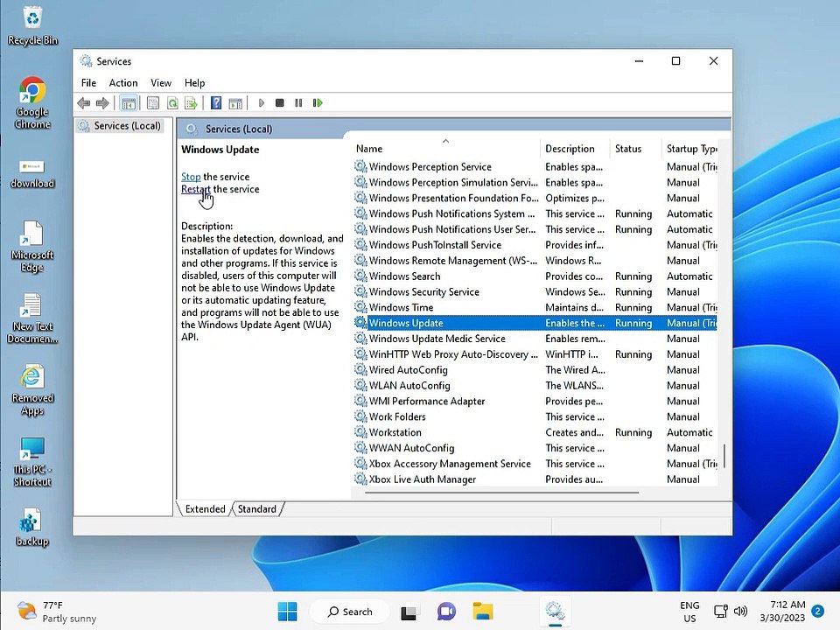
Task: Open Properties from the toolbar icon
Action: (x=153, y=103)
